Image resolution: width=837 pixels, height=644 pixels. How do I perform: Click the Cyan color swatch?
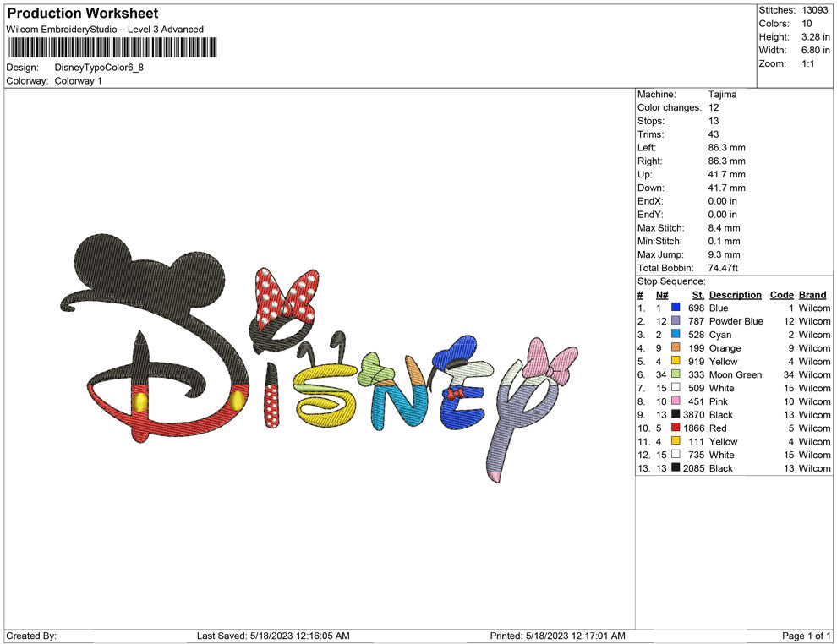tap(676, 334)
